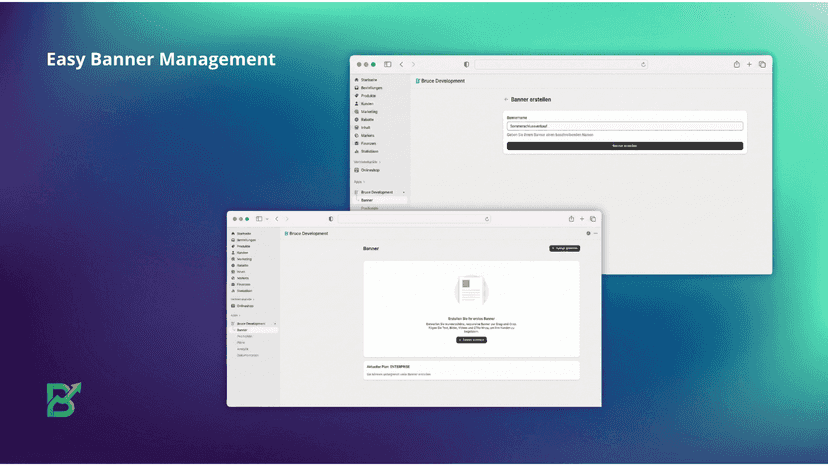Click the dark create button beside Banner heading

point(564,248)
